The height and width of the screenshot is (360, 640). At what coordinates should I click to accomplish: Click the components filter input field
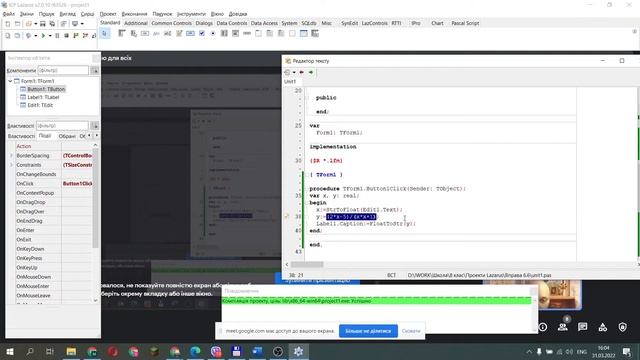[63, 71]
